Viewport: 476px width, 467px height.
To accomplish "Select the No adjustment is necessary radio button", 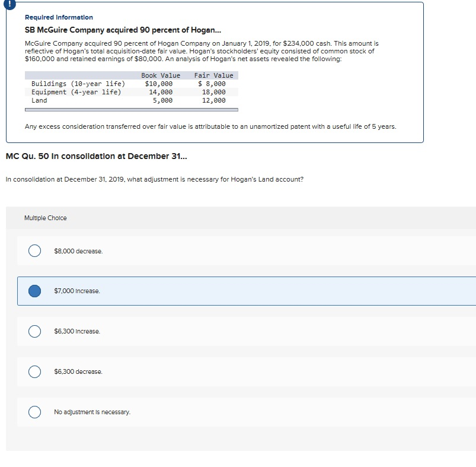I will click(34, 412).
